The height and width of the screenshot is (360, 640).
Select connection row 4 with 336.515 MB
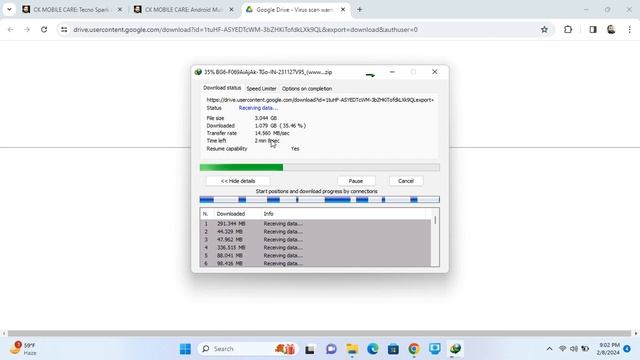pos(315,247)
